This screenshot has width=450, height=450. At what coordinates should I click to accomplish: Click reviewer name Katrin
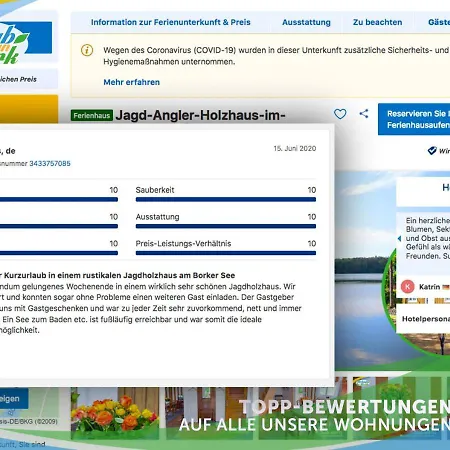pyautogui.click(x=429, y=287)
